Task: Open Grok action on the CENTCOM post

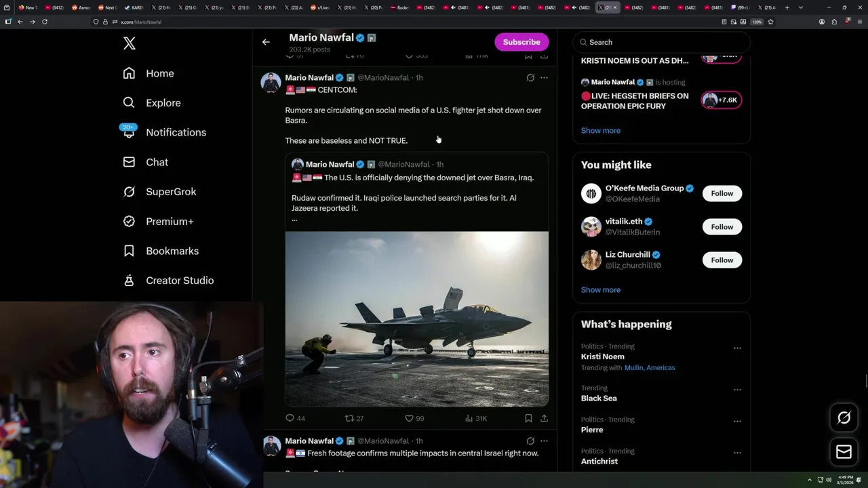Action: pos(530,78)
